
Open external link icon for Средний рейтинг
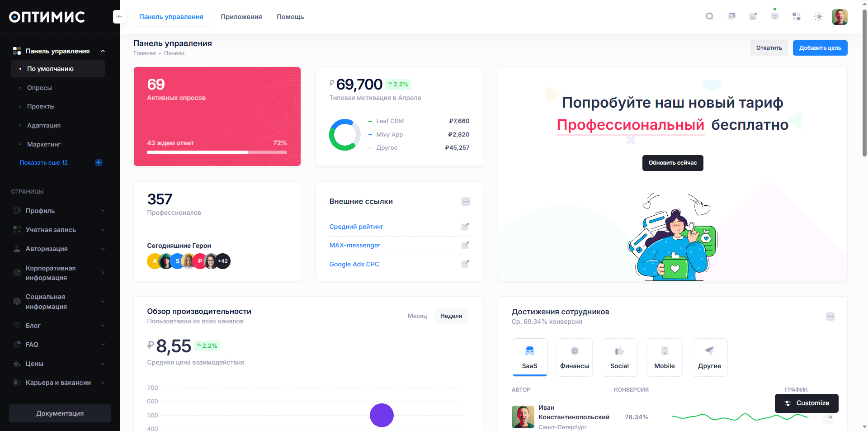465,227
